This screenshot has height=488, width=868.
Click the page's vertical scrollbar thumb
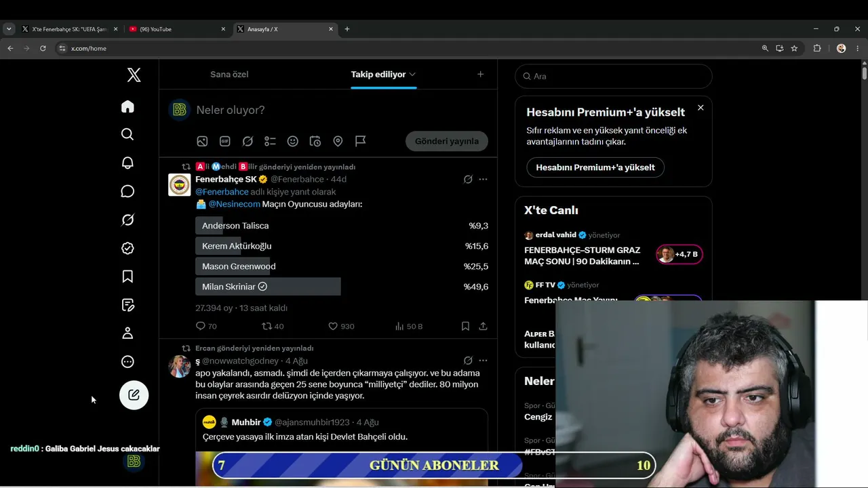[x=865, y=73]
